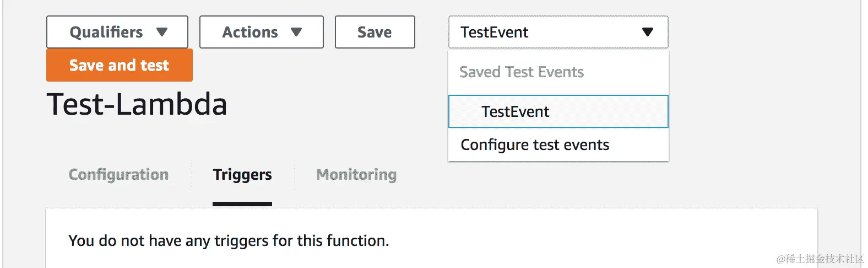868x268 pixels.
Task: Click the Test-Lambda function title
Action: pyautogui.click(x=137, y=104)
